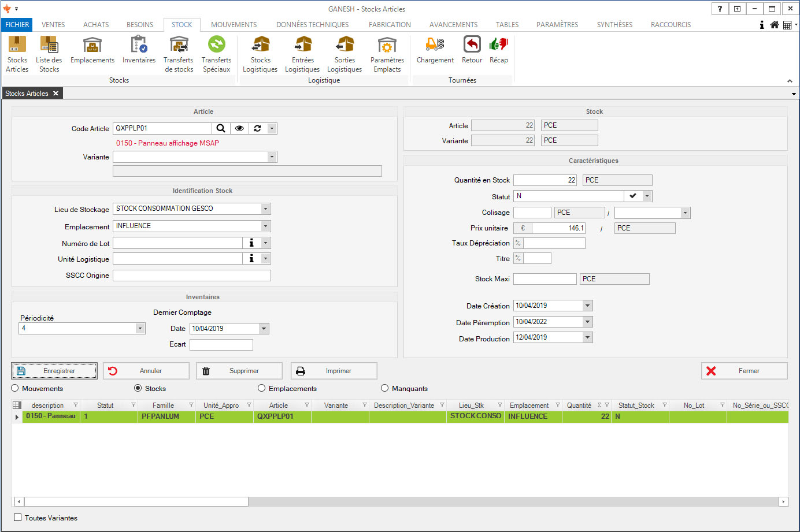Expand the Lieu de Stockage dropdown
Image resolution: width=800 pixels, height=532 pixels.
[265, 209]
